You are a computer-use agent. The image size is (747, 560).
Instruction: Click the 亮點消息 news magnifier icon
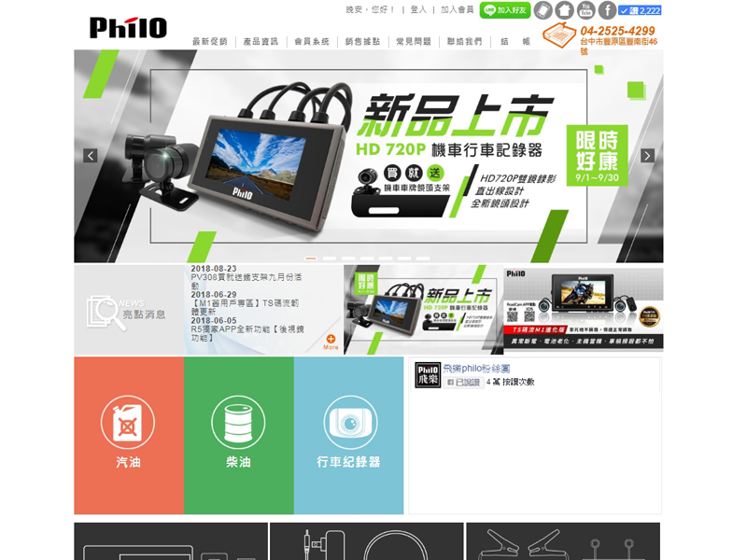click(x=106, y=313)
